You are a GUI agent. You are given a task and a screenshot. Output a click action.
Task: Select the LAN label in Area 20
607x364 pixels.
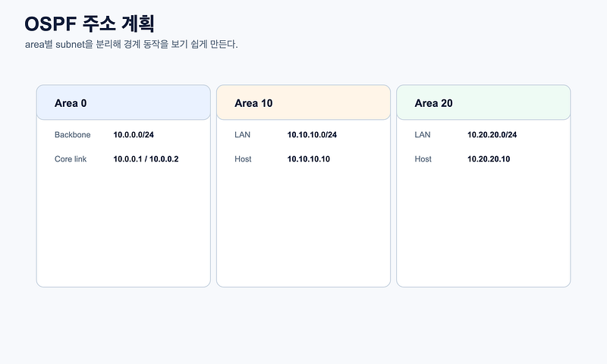pos(423,135)
